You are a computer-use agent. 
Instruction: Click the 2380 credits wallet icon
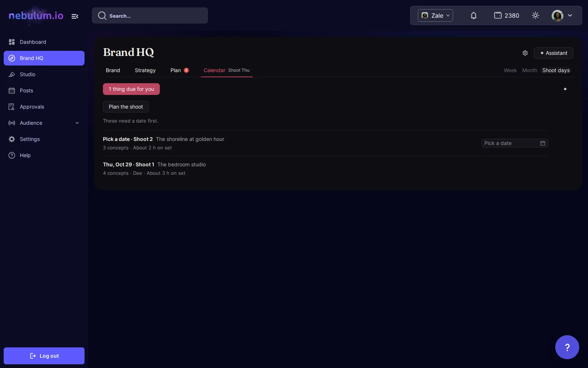pyautogui.click(x=498, y=15)
